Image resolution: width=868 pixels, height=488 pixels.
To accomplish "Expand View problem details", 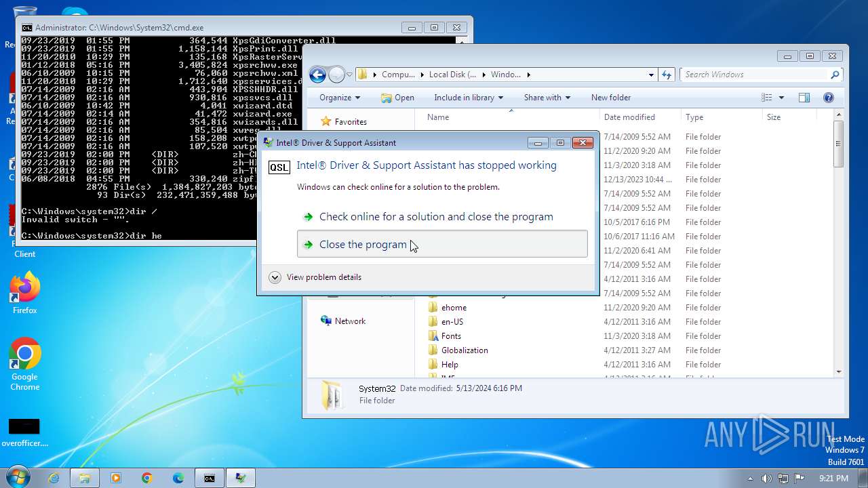I will (316, 277).
